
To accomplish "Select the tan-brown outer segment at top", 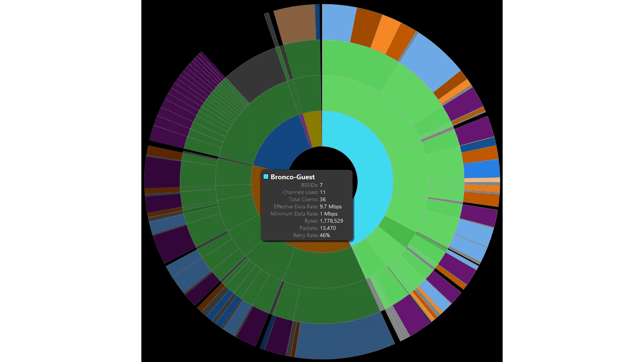I will pyautogui.click(x=295, y=23).
